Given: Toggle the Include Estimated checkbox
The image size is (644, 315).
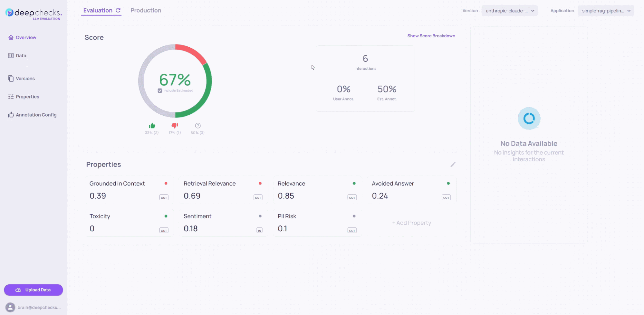Looking at the screenshot, I should [160, 91].
